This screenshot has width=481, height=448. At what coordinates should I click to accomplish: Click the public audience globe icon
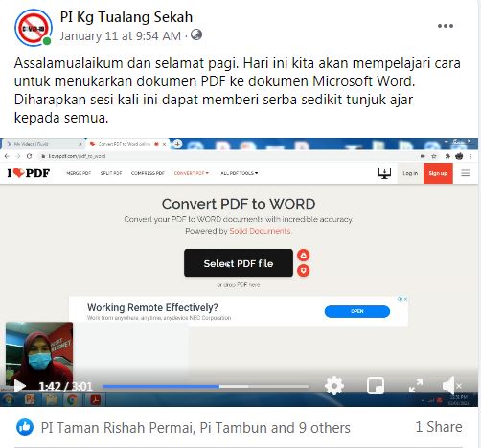point(196,34)
